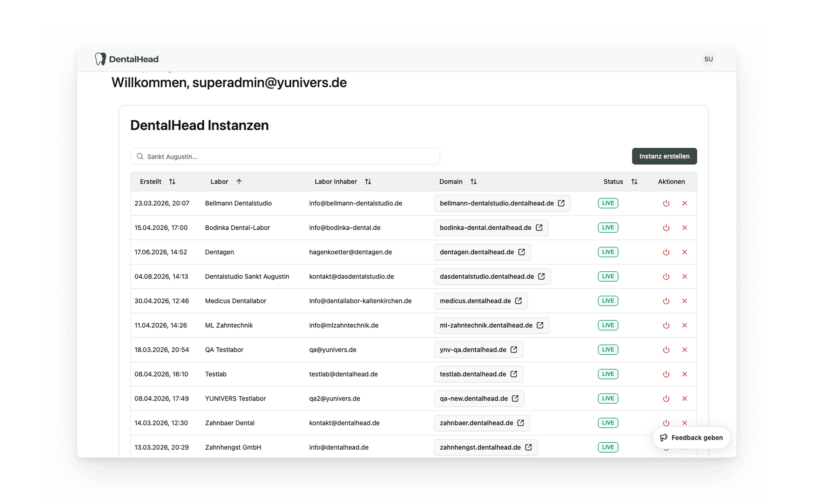The image size is (813, 504).
Task: Click power icon for YUNIVERS Testlabor
Action: click(x=666, y=398)
